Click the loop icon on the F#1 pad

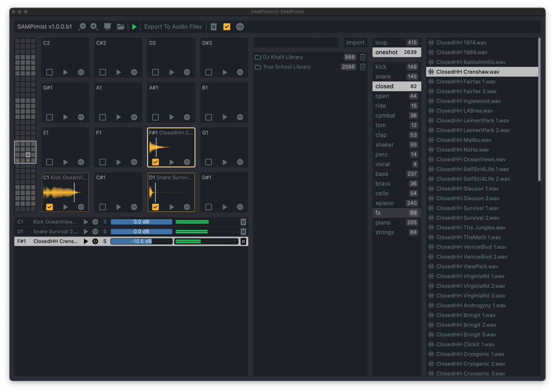pyautogui.click(x=187, y=162)
